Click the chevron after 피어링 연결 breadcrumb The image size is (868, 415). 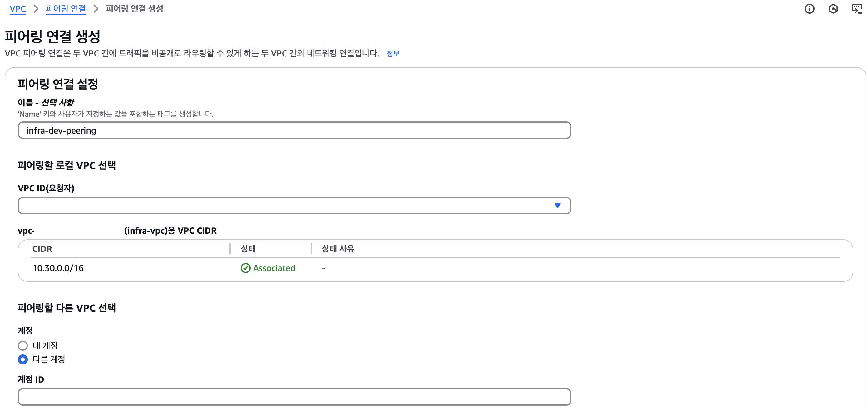click(96, 9)
